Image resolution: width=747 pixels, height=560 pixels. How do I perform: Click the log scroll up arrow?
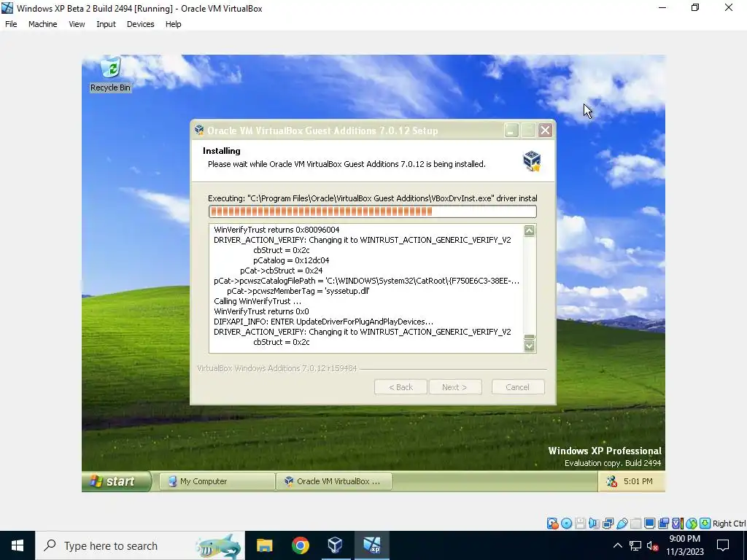(x=530, y=231)
